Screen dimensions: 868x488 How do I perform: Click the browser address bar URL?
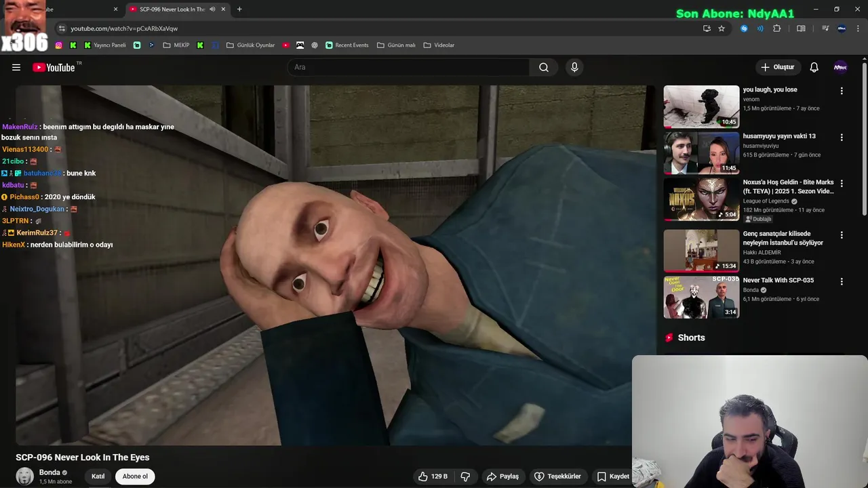point(124,28)
